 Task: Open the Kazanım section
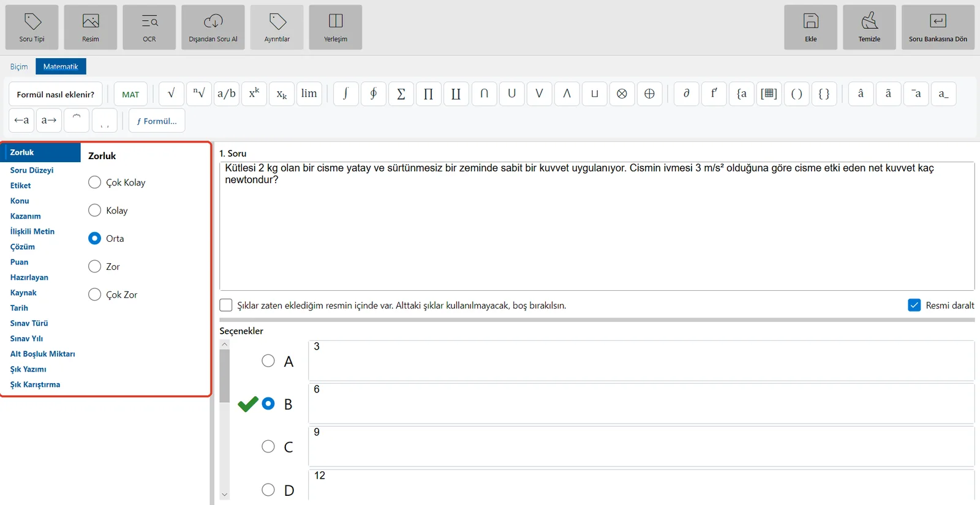pyautogui.click(x=26, y=216)
